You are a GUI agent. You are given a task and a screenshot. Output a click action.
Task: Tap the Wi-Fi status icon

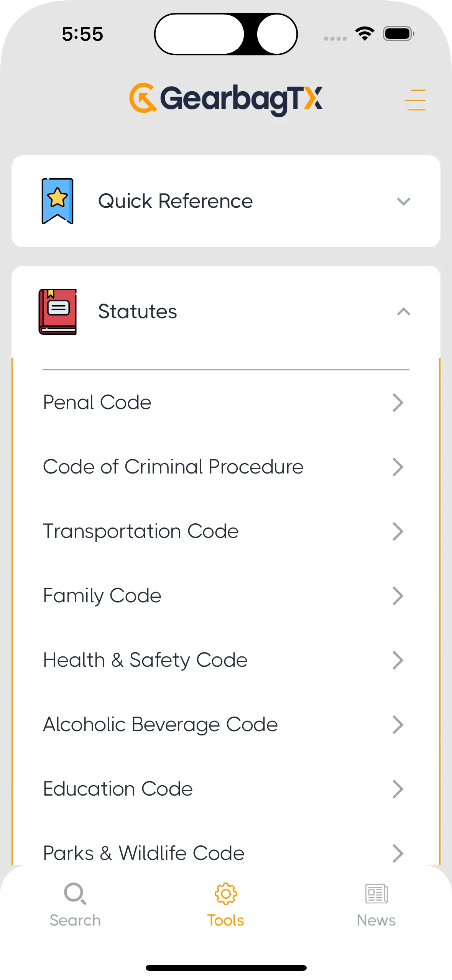pos(365,34)
